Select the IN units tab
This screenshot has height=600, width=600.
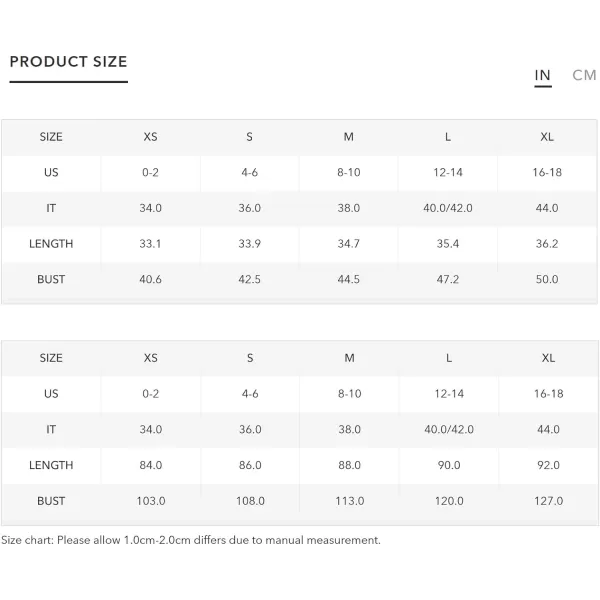pyautogui.click(x=543, y=75)
